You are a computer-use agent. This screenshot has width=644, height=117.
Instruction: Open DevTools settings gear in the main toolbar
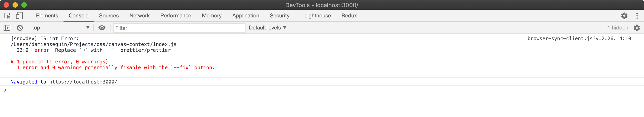(624, 16)
